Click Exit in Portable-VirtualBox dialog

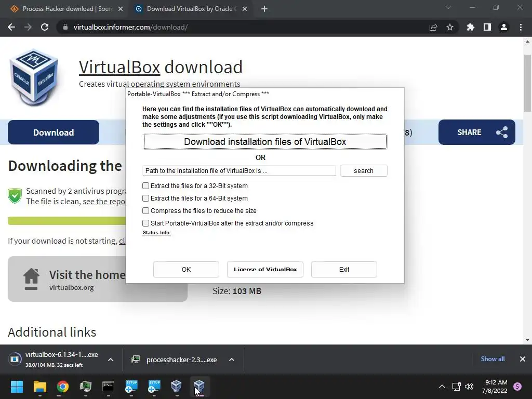pos(344,270)
